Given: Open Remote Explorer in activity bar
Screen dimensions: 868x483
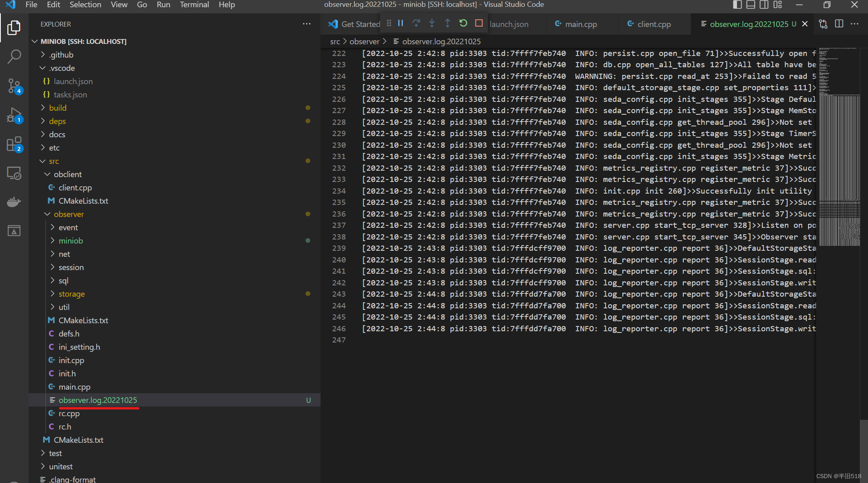Looking at the screenshot, I should (14, 173).
